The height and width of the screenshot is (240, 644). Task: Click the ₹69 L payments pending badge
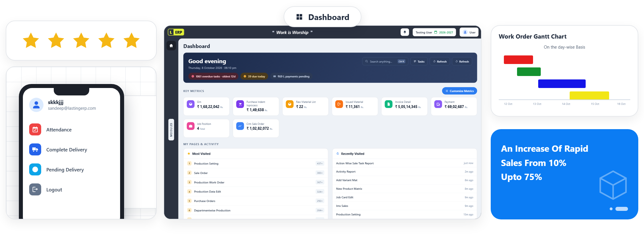(291, 77)
